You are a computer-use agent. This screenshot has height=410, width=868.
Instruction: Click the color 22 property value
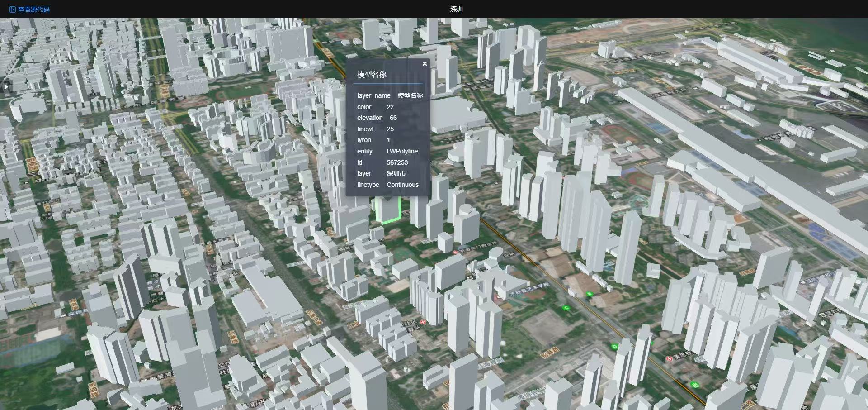pyautogui.click(x=390, y=107)
